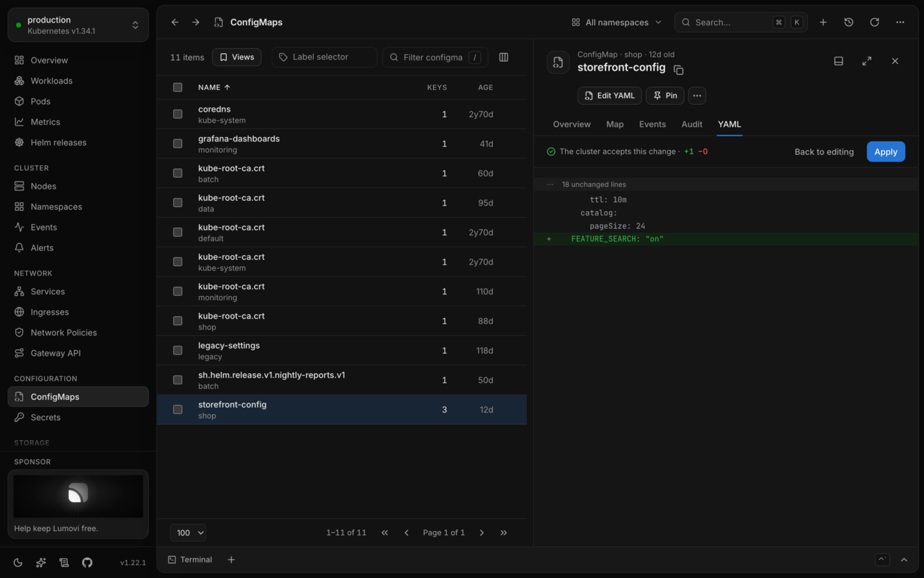Click Back to editing
This screenshot has height=578, width=924.
coord(824,152)
